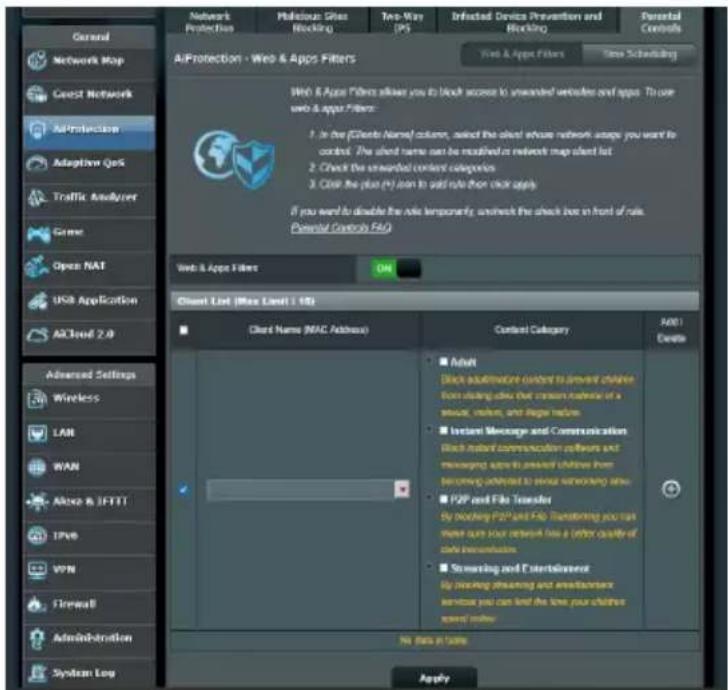Expand Instant Message and Communication arrow
The width and height of the screenshot is (728, 690).
430,430
